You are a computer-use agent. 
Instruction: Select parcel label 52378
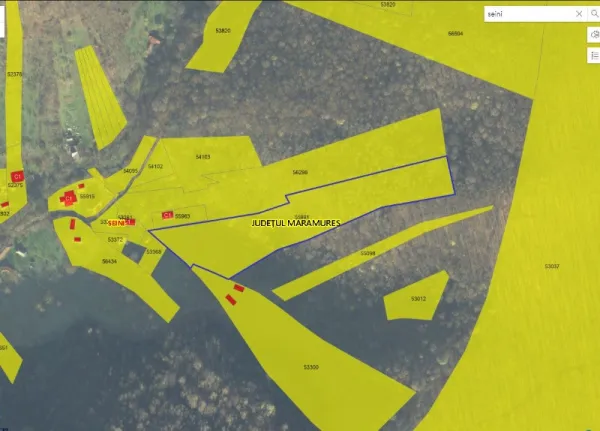[15, 74]
